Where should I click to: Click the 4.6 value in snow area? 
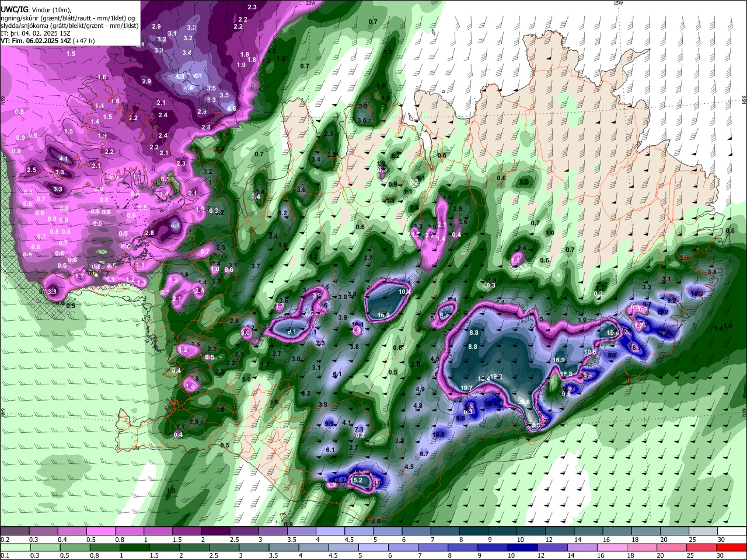[232, 108]
